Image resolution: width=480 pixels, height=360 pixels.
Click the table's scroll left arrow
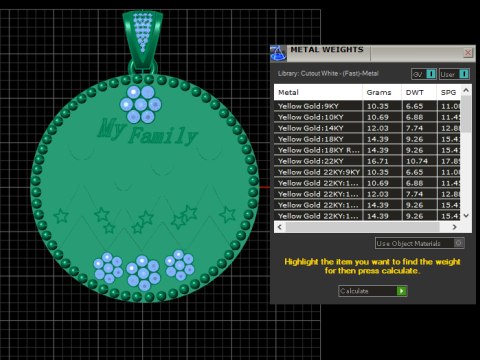(x=280, y=227)
